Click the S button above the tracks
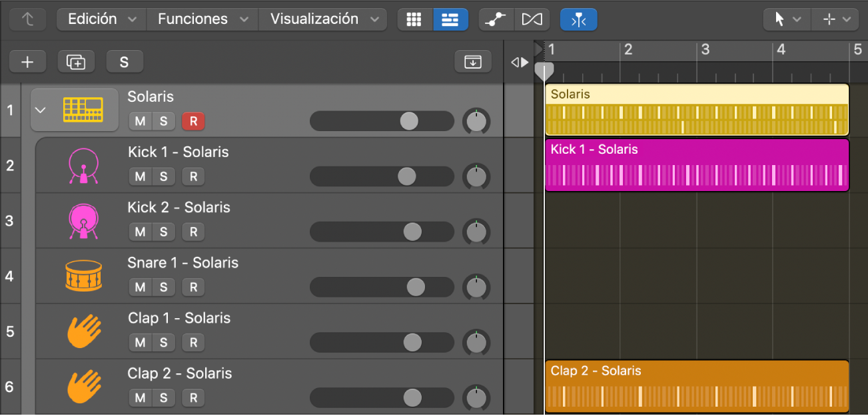The height and width of the screenshot is (416, 868). pos(125,61)
